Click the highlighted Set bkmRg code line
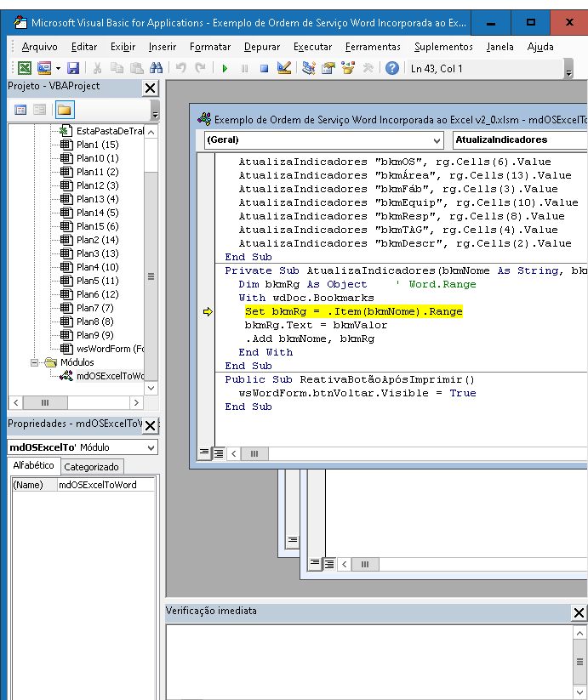This screenshot has width=588, height=700. coord(354,311)
